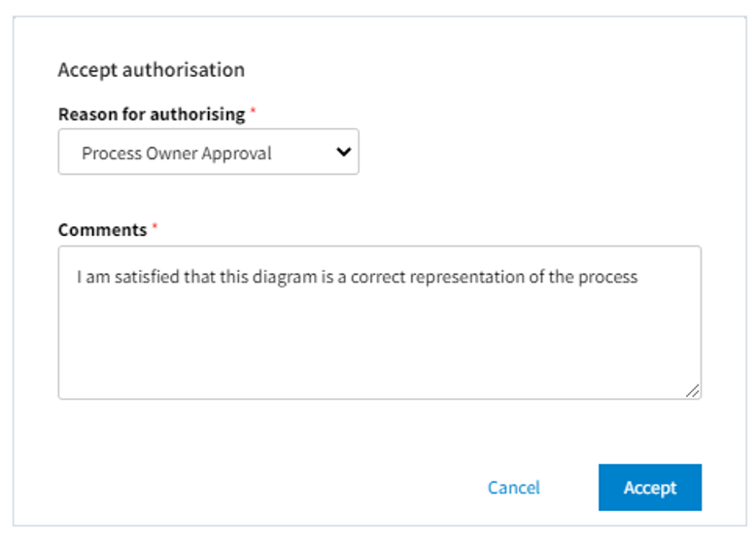This screenshot has width=756, height=540.
Task: Open the Reason for authorising dropdown
Action: [x=208, y=152]
